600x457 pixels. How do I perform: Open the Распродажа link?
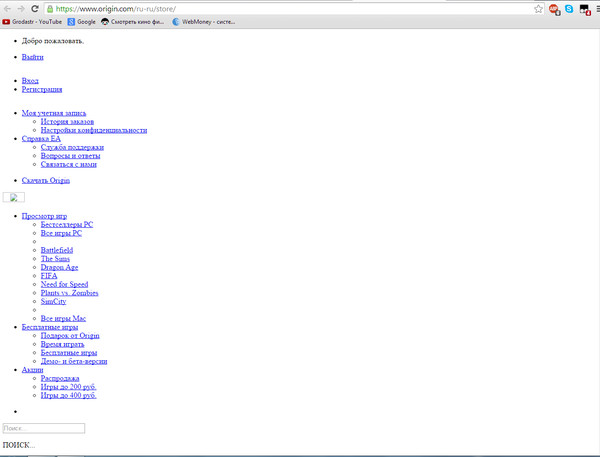pos(60,379)
